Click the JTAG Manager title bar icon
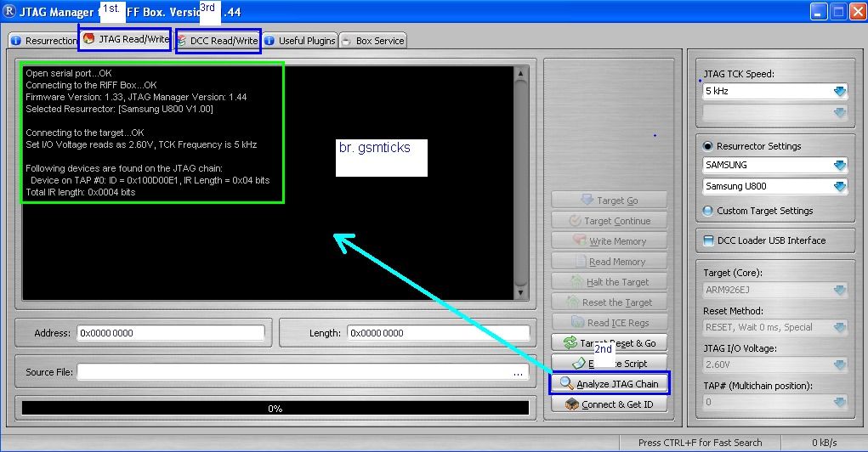This screenshot has width=868, height=452. [9, 11]
